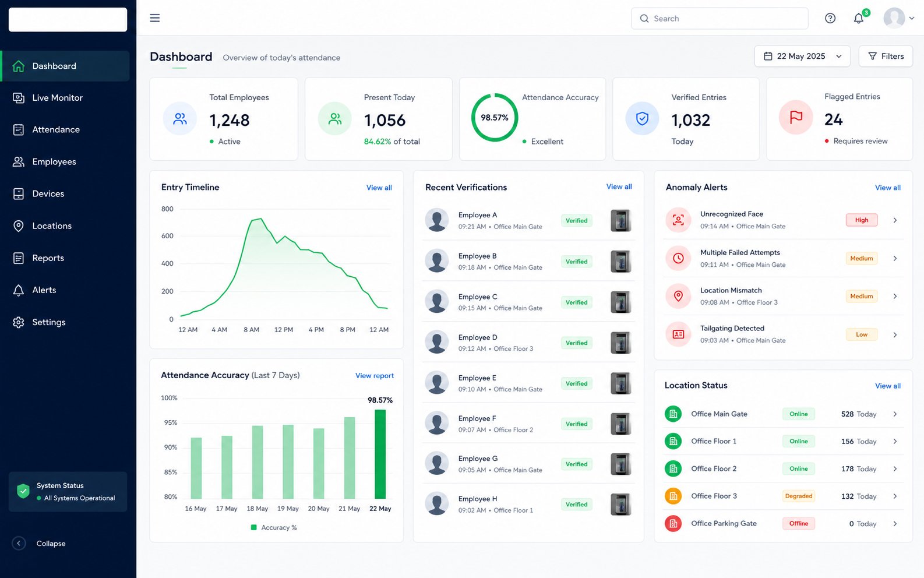Viewport: 924px width, 578px height.
Task: Click the Offline status badge
Action: tap(798, 523)
